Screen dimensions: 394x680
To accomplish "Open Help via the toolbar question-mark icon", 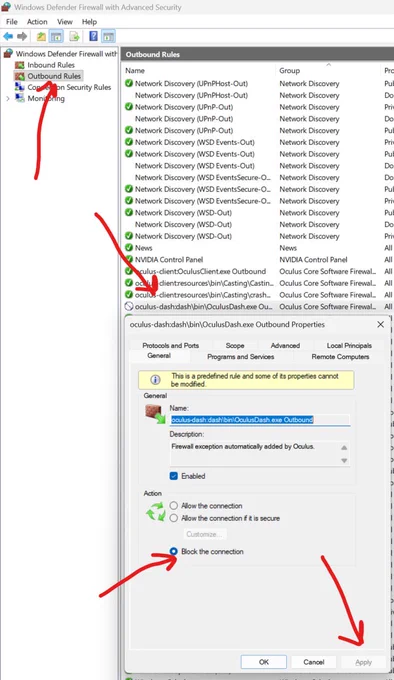I will (93, 36).
